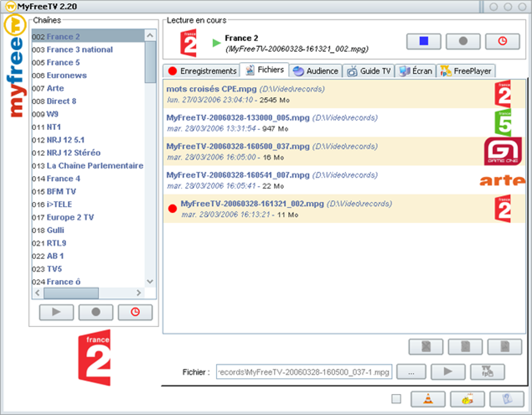Click the last file action button under the list
532x415 pixels.
[x=504, y=347]
